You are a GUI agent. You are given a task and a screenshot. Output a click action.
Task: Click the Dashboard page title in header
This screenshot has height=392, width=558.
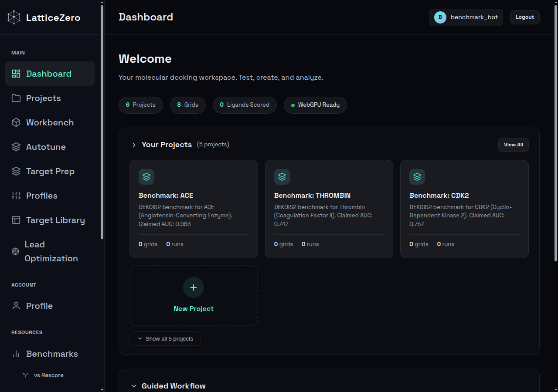pyautogui.click(x=146, y=17)
